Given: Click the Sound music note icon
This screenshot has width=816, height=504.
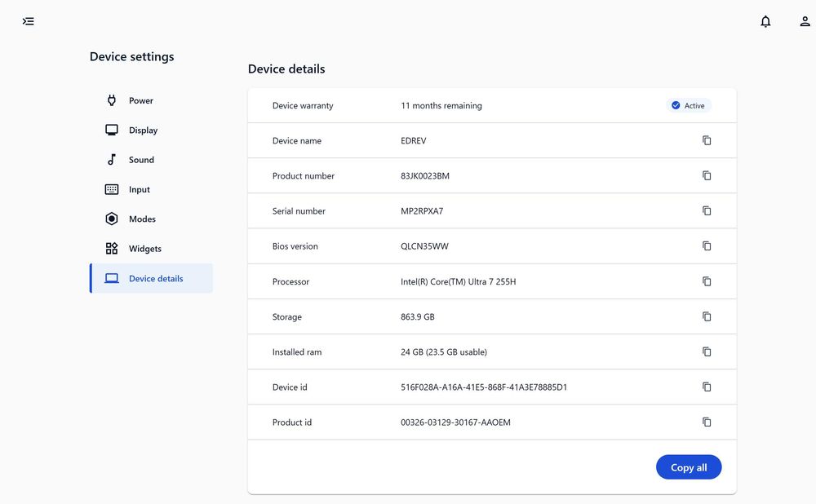Looking at the screenshot, I should tap(111, 160).
